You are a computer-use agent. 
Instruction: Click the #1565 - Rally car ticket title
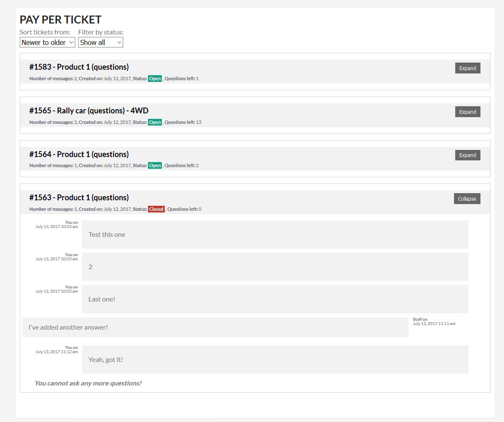[89, 111]
